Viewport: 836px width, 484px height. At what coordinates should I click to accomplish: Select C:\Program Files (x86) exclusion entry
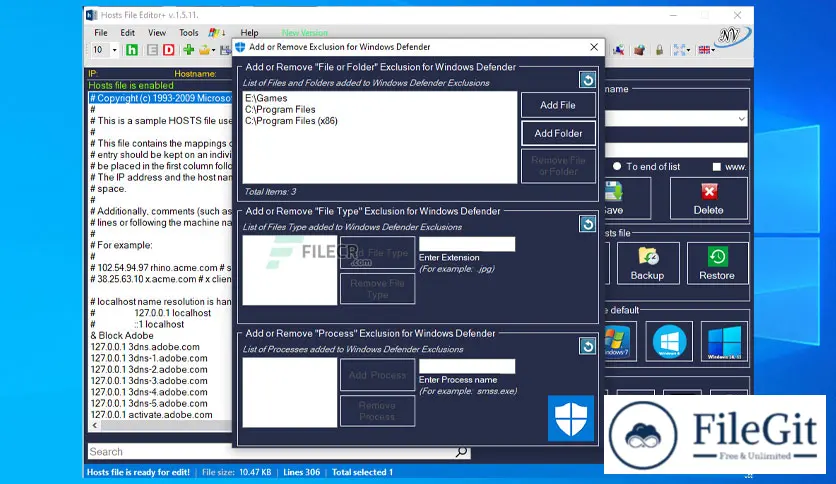pos(291,121)
